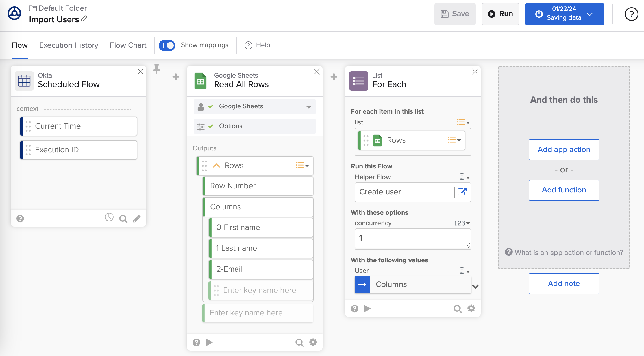Expand the Google Sheets connection dropdown
This screenshot has width=644, height=356.
click(x=308, y=107)
